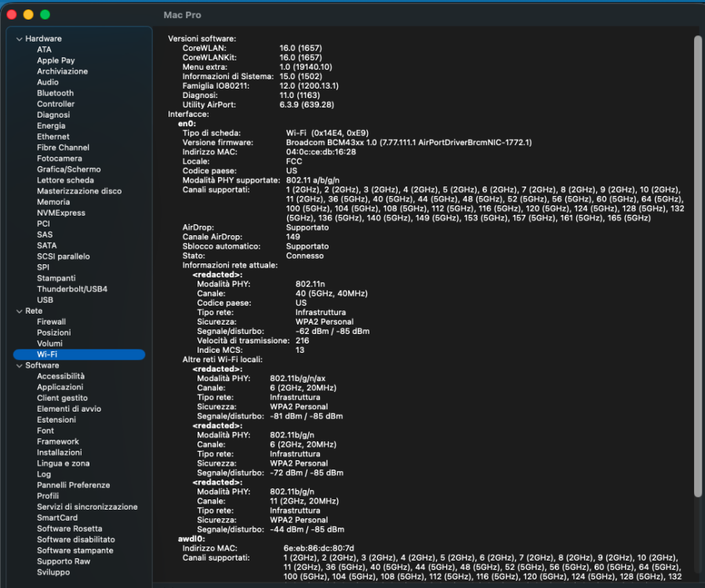Screen dimensions: 705x588
Task: Select Lettore scheda entry
Action: click(65, 180)
